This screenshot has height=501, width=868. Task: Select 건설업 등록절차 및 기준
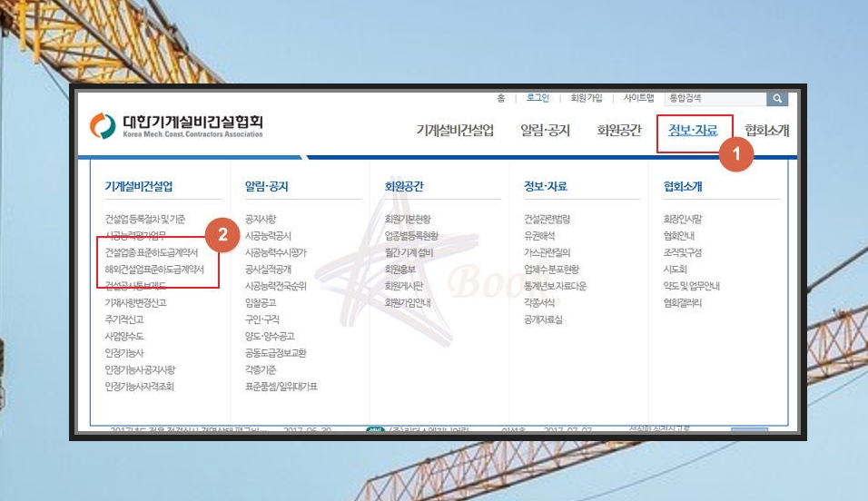[145, 220]
